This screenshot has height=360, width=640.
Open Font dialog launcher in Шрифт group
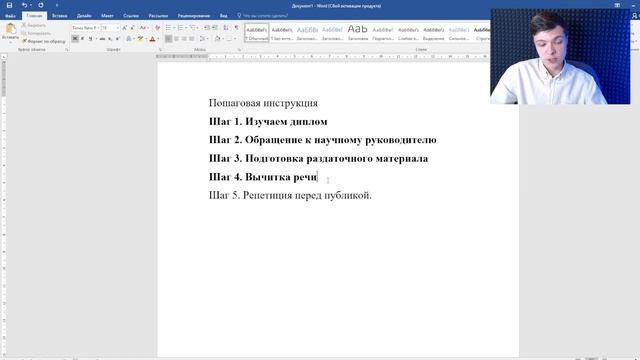pyautogui.click(x=160, y=49)
